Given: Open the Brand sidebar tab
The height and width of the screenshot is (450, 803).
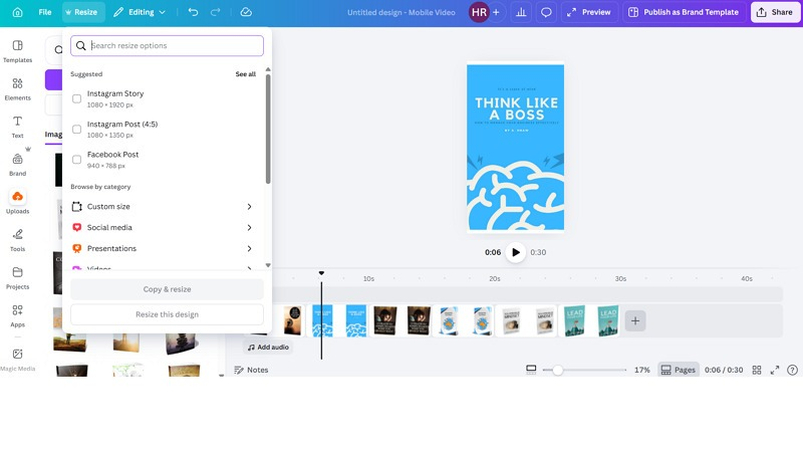Looking at the screenshot, I should tap(17, 165).
